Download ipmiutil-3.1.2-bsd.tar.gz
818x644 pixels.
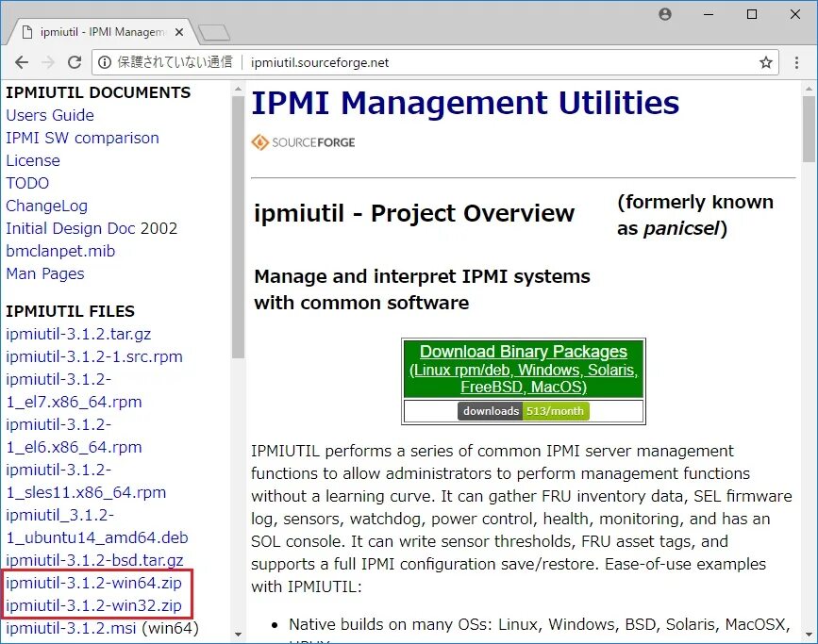point(94,560)
